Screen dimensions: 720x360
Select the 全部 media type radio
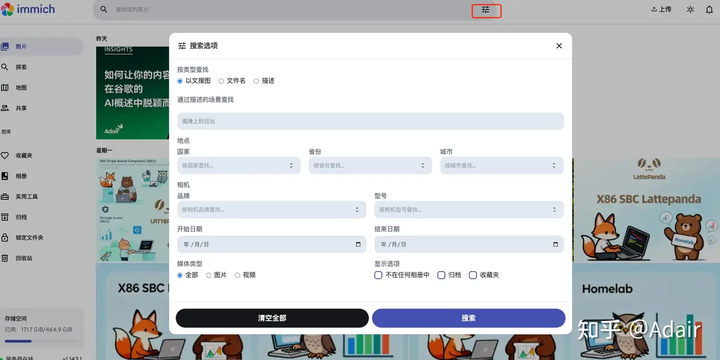tap(180, 275)
